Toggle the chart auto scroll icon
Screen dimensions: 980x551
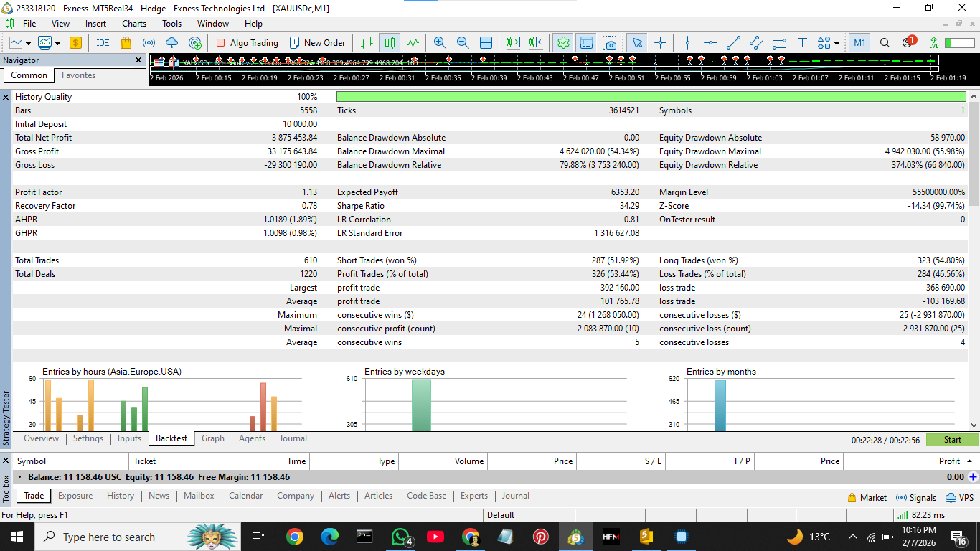(x=512, y=43)
